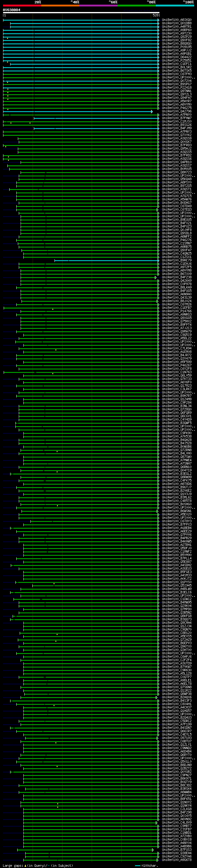Viewport: 197px width, 868px height.
Task: Click hit label UniRef100_Q95AJ2
Action: click(x=176, y=149)
